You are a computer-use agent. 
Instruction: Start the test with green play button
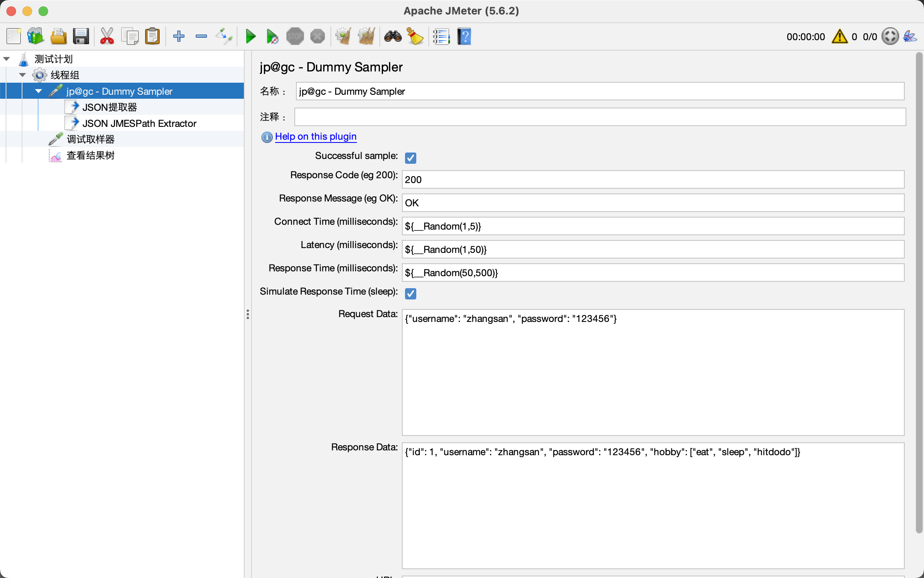click(251, 37)
